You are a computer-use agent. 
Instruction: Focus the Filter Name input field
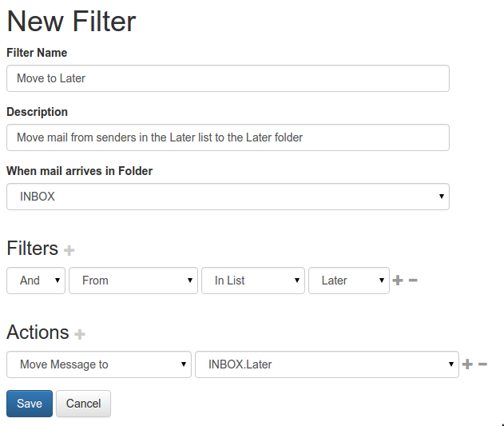pyautogui.click(x=228, y=78)
